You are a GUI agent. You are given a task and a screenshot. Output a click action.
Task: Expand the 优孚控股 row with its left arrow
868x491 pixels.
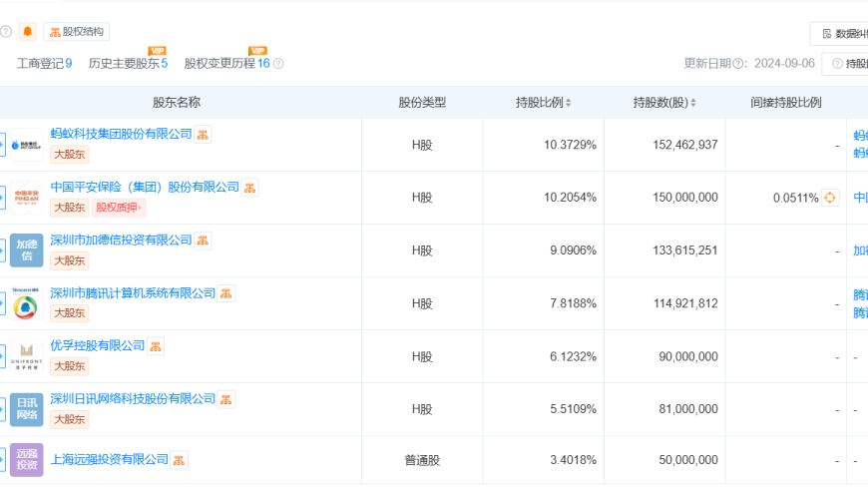click(2, 356)
